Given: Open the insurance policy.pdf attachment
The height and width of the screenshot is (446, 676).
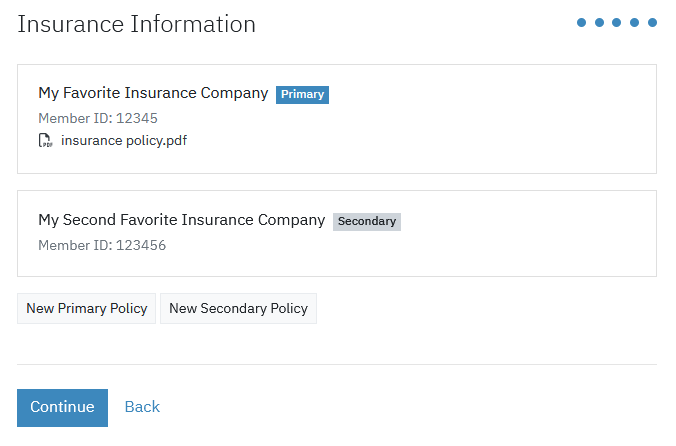Looking at the screenshot, I should click(124, 141).
